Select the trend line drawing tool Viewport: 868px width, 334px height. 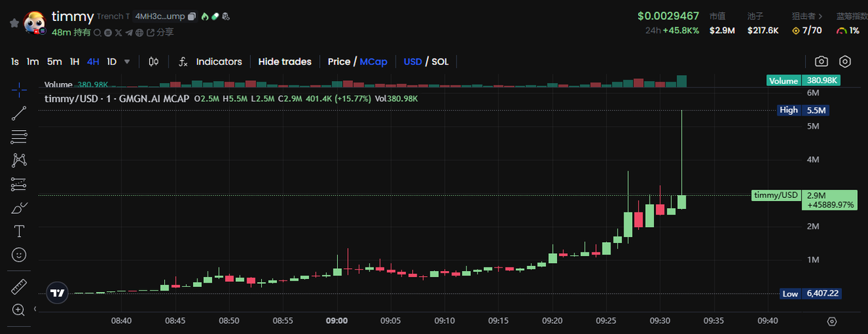tap(20, 113)
